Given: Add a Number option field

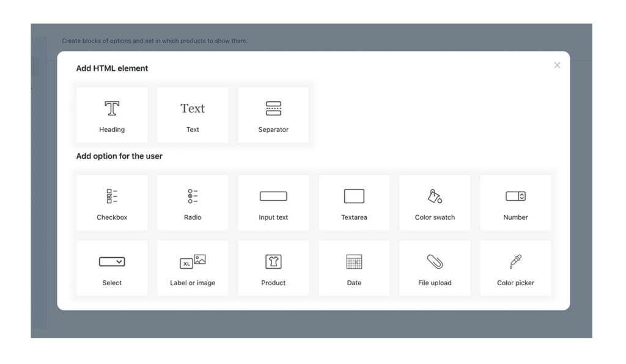Looking at the screenshot, I should (515, 203).
